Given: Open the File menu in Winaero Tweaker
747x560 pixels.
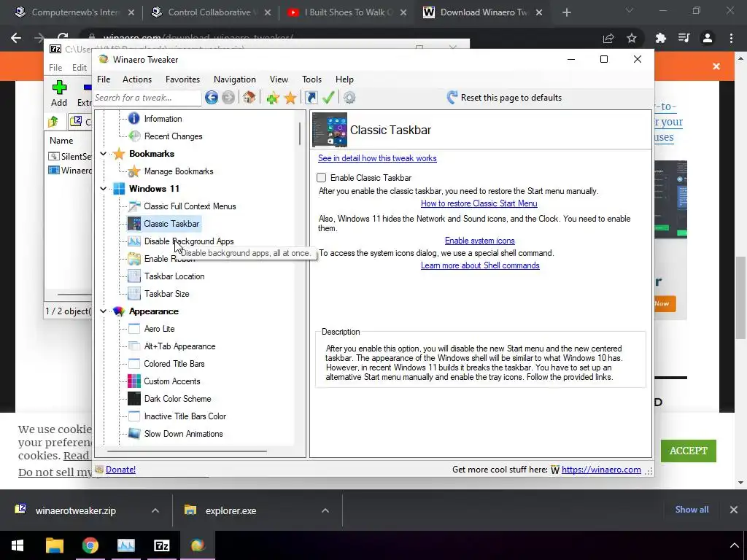Looking at the screenshot, I should tap(104, 79).
